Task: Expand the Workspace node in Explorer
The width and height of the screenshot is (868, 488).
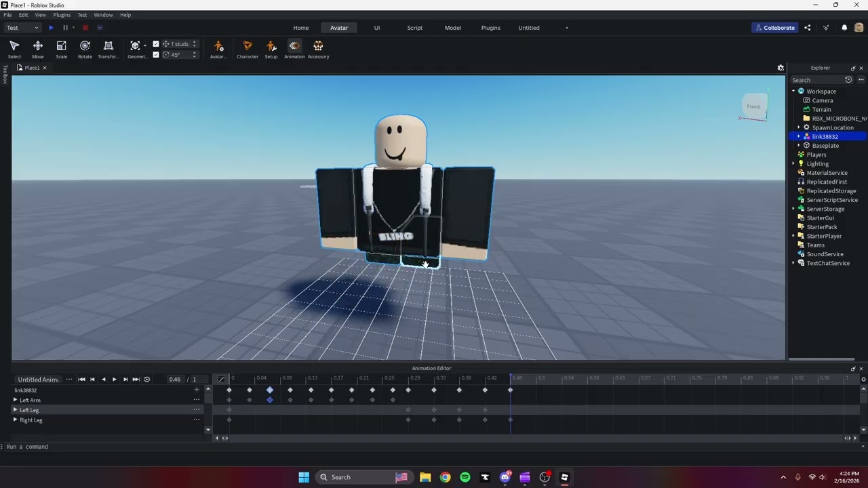Action: pos(793,91)
